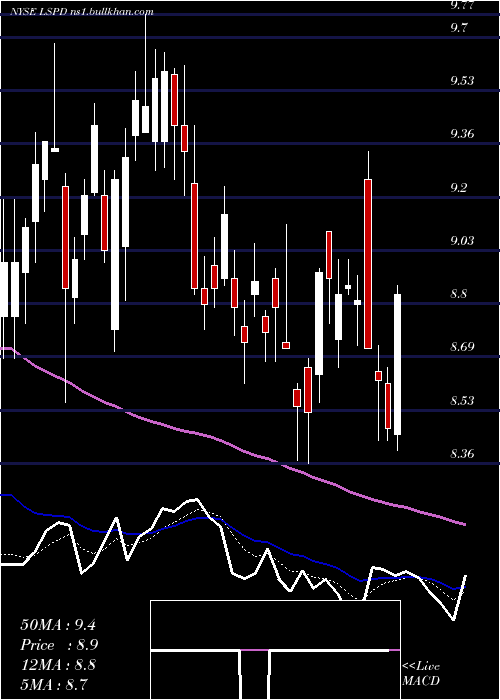Viewport: 500px width, 700px height.
Task: Click the 5MA : 8.7 readout
Action: point(54,684)
